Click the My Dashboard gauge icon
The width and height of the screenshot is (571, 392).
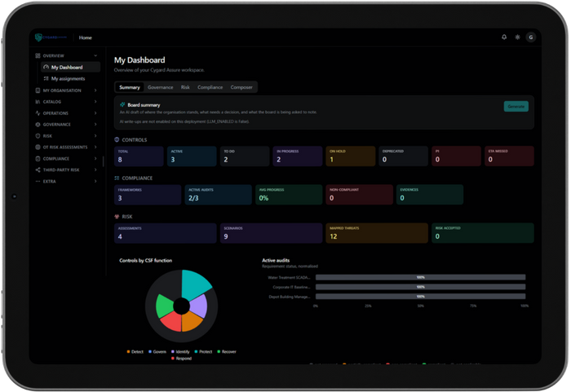[x=46, y=68]
